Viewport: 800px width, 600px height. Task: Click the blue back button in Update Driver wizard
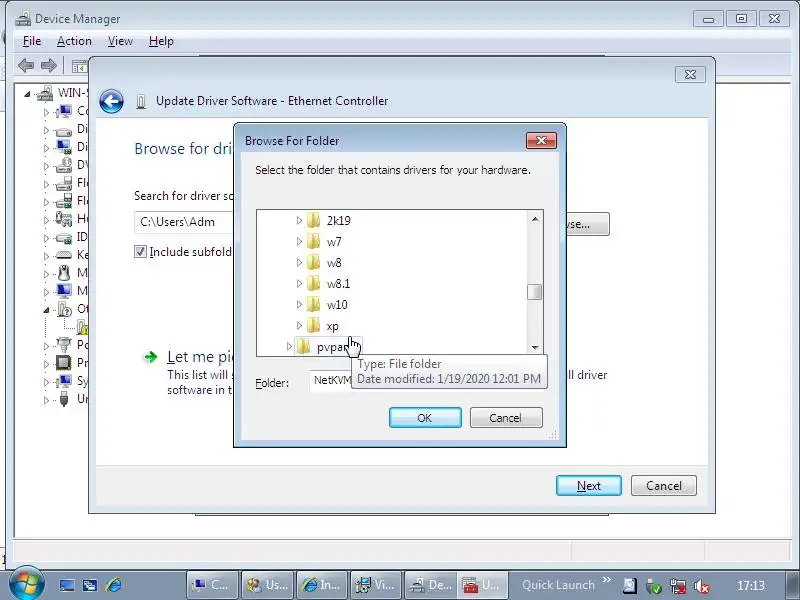[x=111, y=101]
